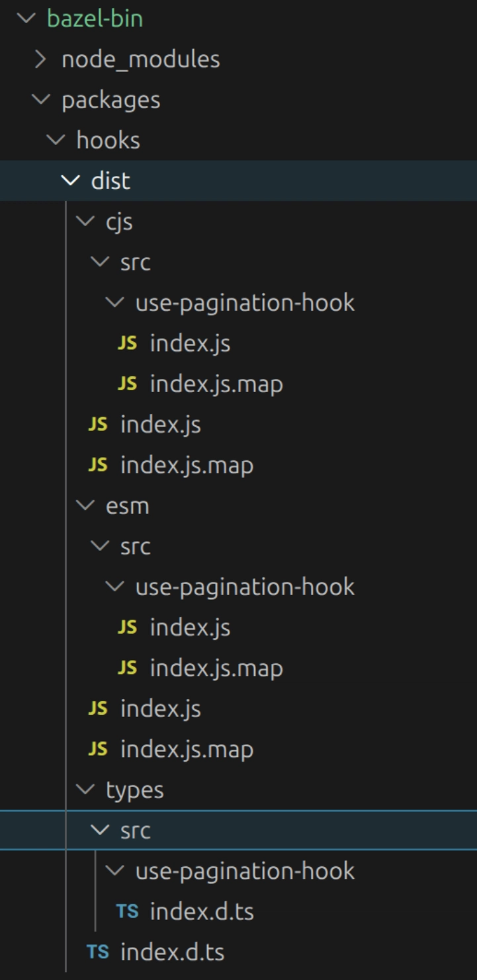Click TS icon of index.d.ts directly under types
The height and width of the screenshot is (980, 477).
point(97,952)
